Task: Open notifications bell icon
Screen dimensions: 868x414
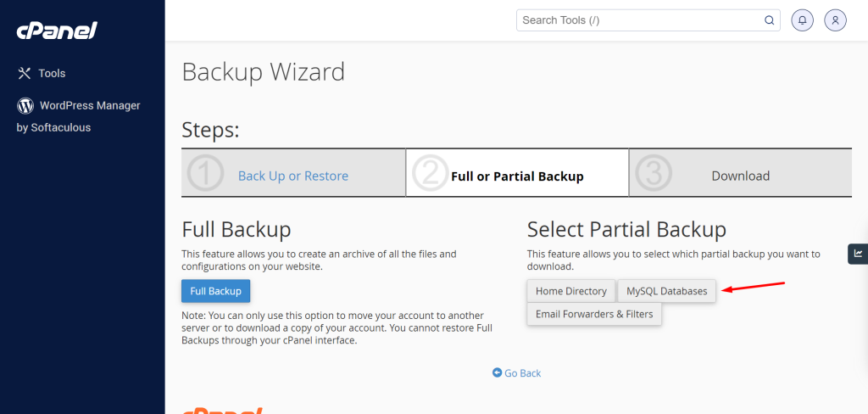Action: [802, 20]
